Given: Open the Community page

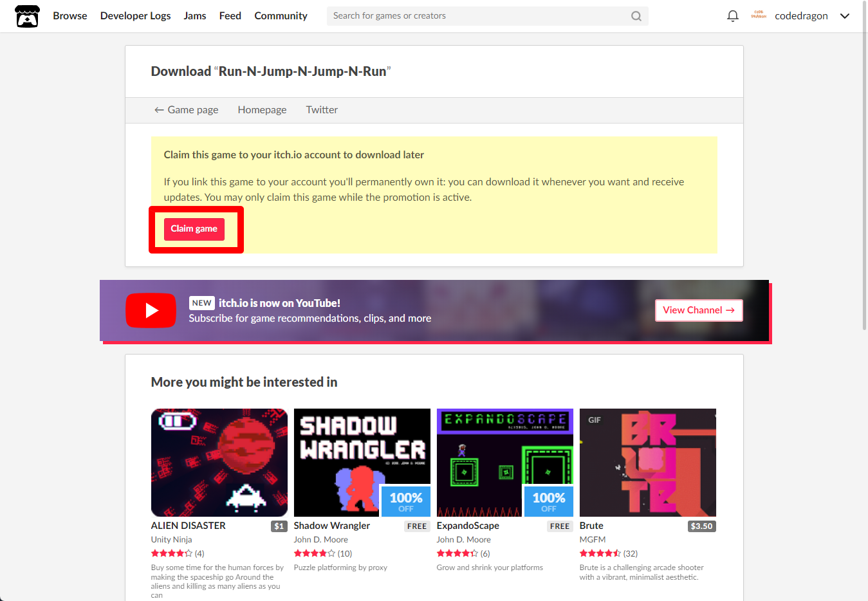Looking at the screenshot, I should pyautogui.click(x=281, y=16).
